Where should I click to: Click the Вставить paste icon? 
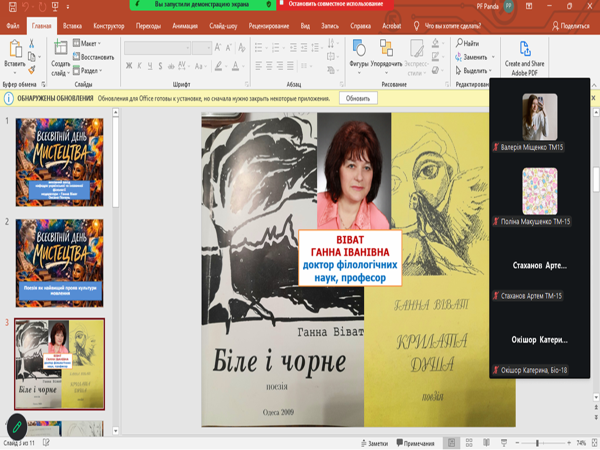(x=15, y=49)
